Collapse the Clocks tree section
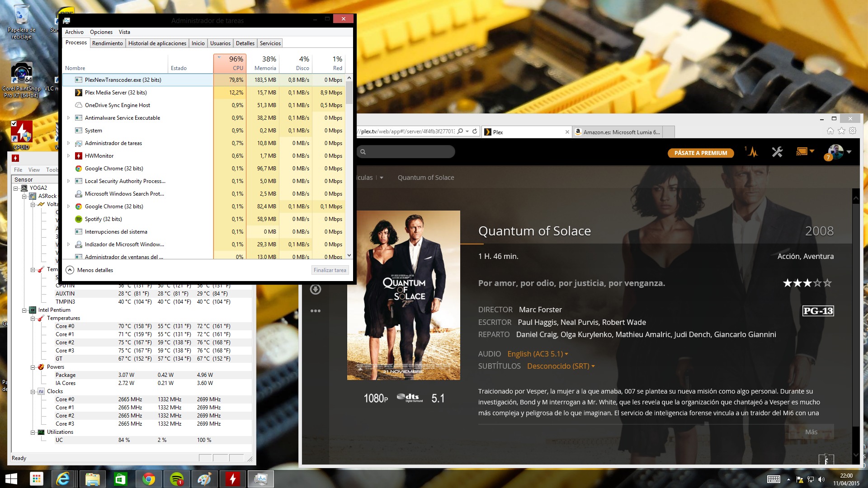This screenshot has height=488, width=868. pyautogui.click(x=33, y=392)
